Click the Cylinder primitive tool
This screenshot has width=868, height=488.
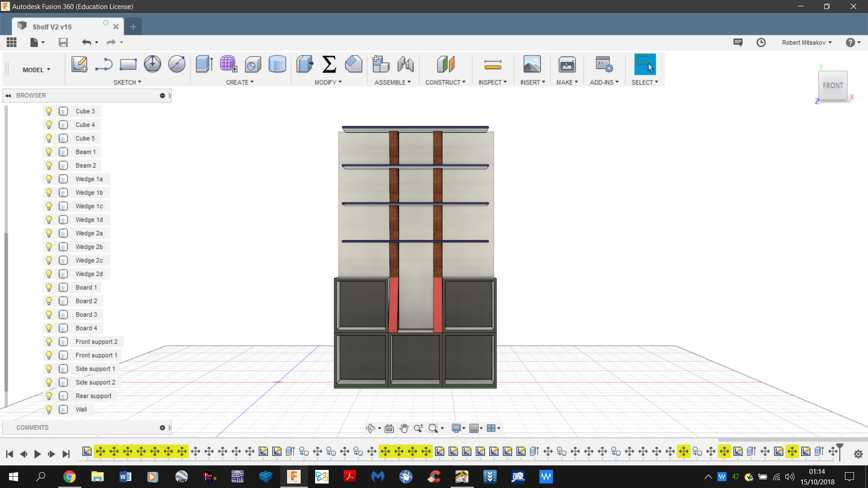pyautogui.click(x=277, y=64)
